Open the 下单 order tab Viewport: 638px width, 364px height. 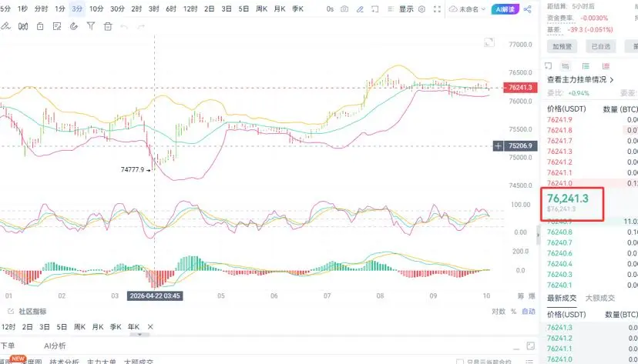click(8, 346)
